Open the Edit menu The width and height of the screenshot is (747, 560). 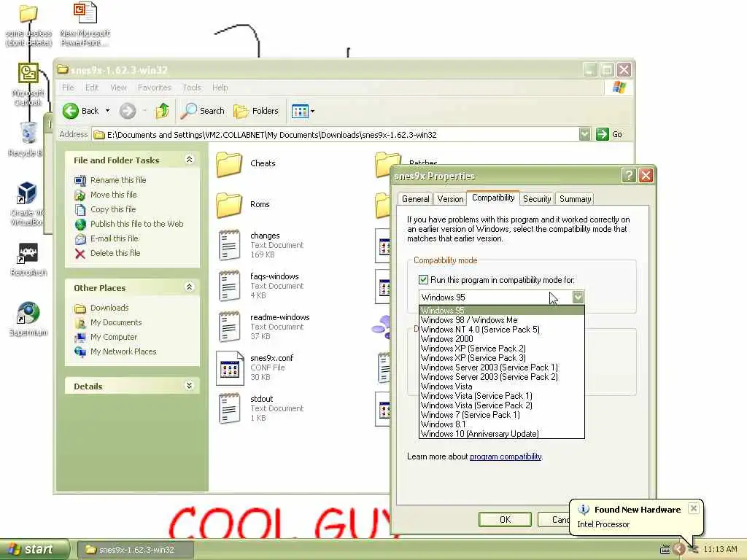(x=92, y=87)
